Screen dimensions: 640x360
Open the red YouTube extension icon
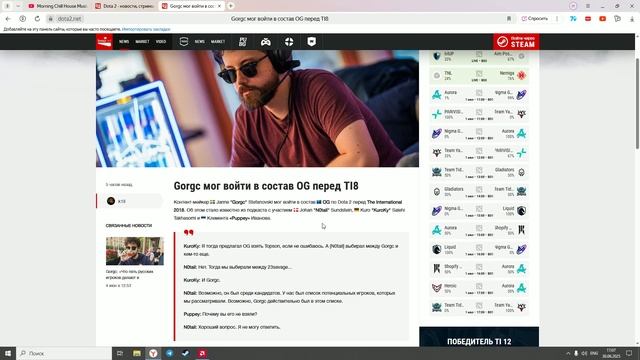tap(602, 19)
